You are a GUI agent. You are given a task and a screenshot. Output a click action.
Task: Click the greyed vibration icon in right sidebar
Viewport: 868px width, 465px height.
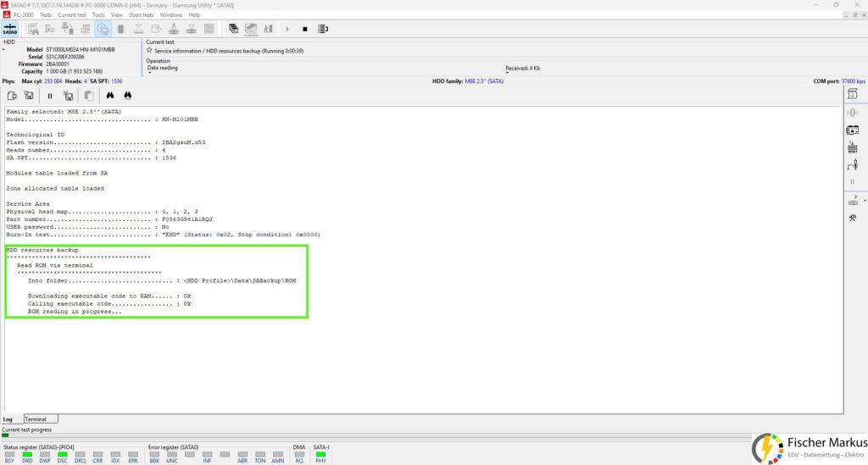(853, 113)
